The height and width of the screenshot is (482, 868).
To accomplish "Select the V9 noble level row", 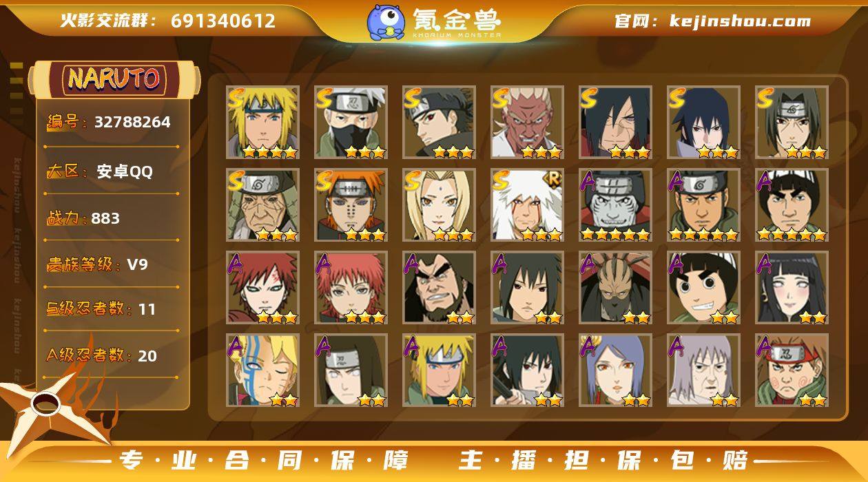I will (113, 264).
